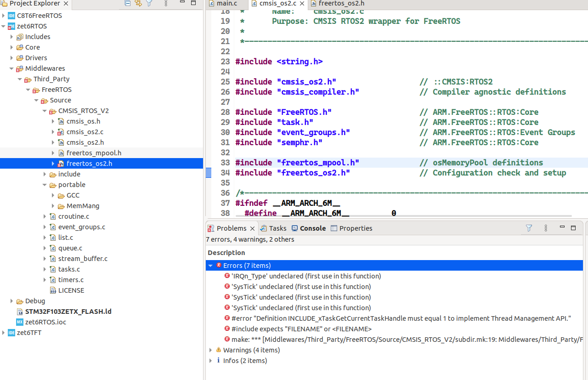
Task: Open the Problems view menu
Action: [x=546, y=228]
